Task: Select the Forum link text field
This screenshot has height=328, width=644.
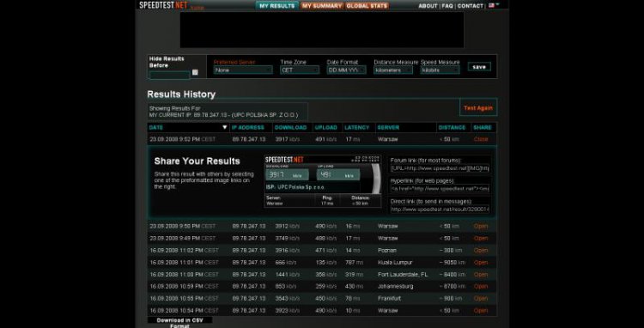Action: (x=440, y=168)
